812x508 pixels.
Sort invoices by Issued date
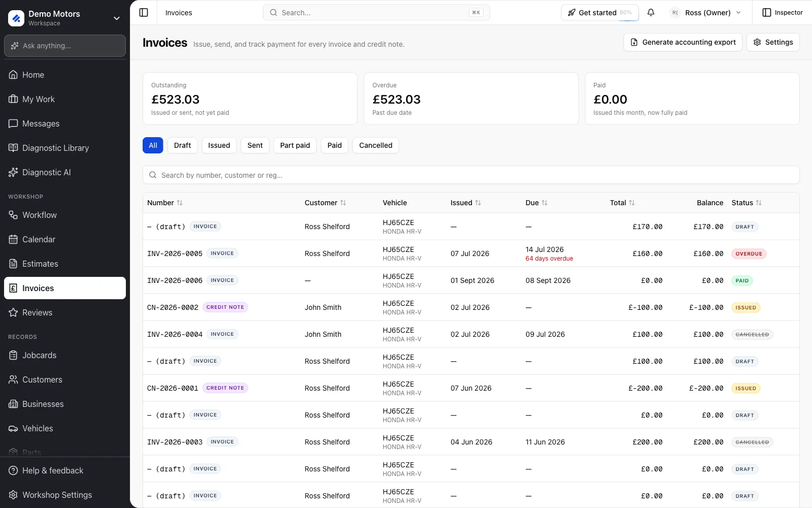(x=466, y=203)
